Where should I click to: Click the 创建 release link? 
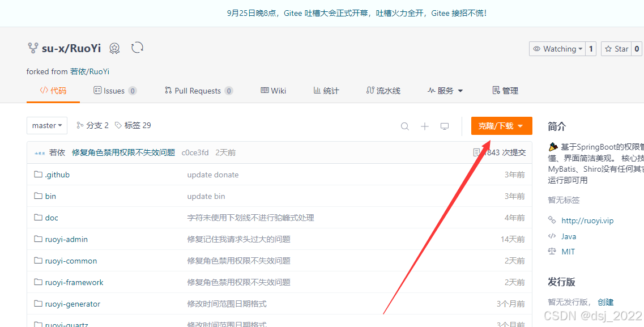[x=605, y=302]
